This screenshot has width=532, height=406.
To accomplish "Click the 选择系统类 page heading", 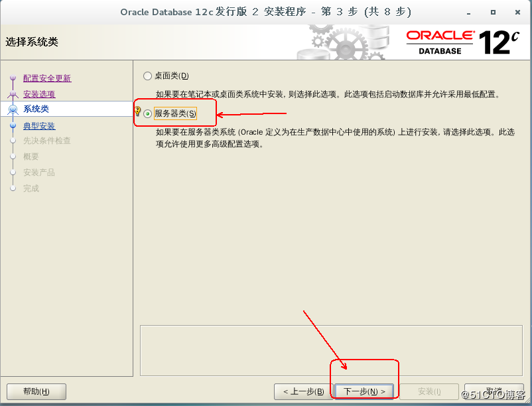I will point(32,42).
